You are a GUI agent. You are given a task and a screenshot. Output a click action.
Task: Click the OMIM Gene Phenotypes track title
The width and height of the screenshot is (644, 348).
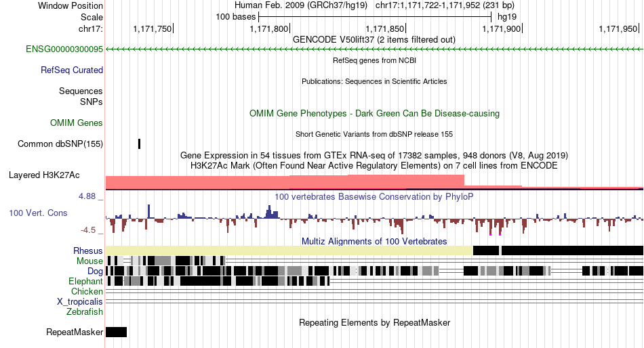pos(374,113)
